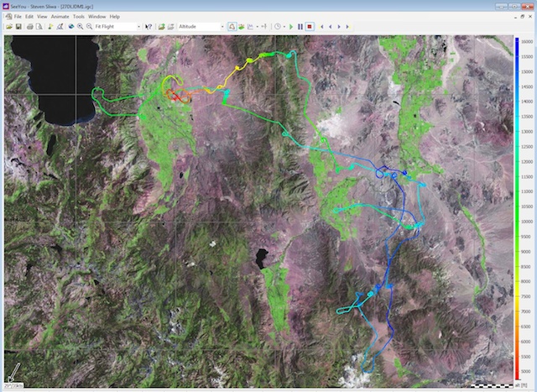Open the Altitude coloring dropdown
Viewport: 537px width, 392px height.
click(222, 27)
